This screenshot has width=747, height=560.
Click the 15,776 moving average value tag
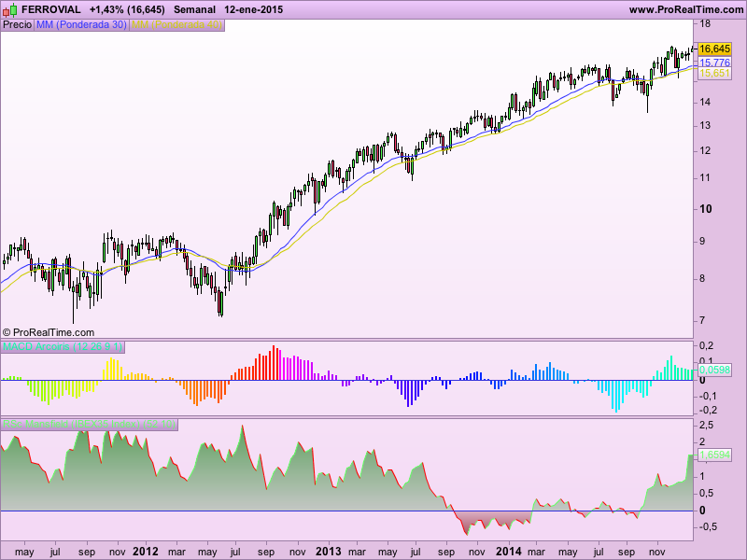tap(714, 63)
